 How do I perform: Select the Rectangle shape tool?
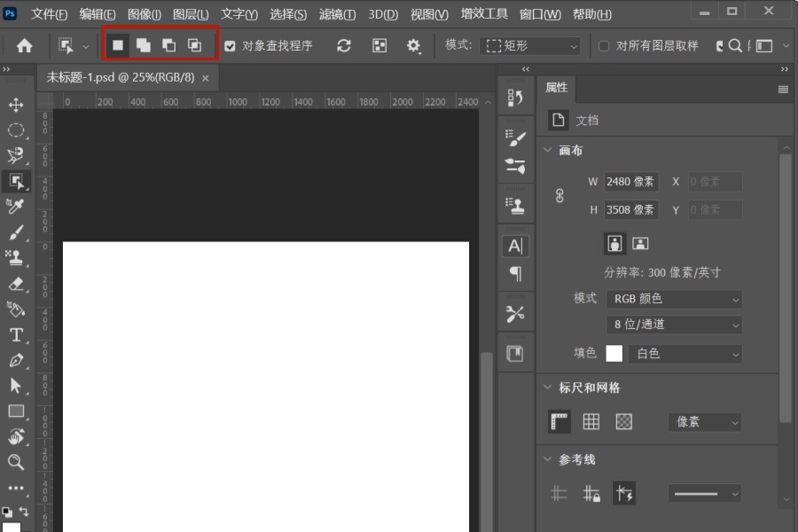coord(16,411)
